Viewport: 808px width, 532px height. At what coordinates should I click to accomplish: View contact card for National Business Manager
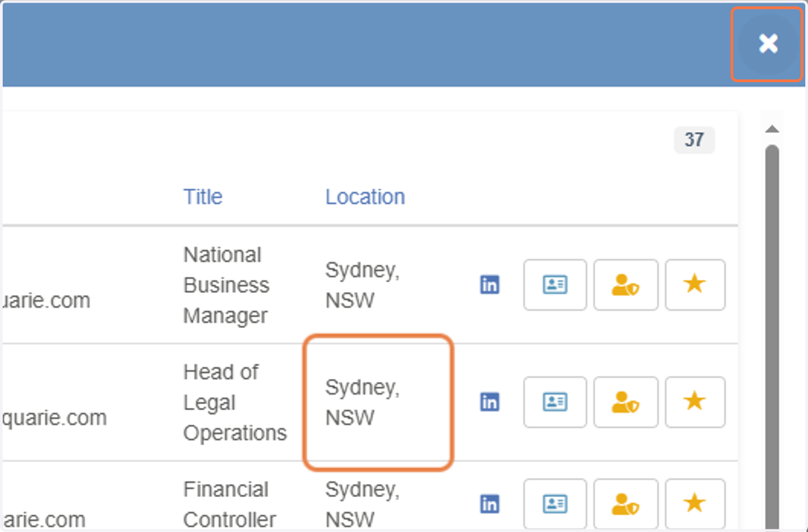(555, 285)
